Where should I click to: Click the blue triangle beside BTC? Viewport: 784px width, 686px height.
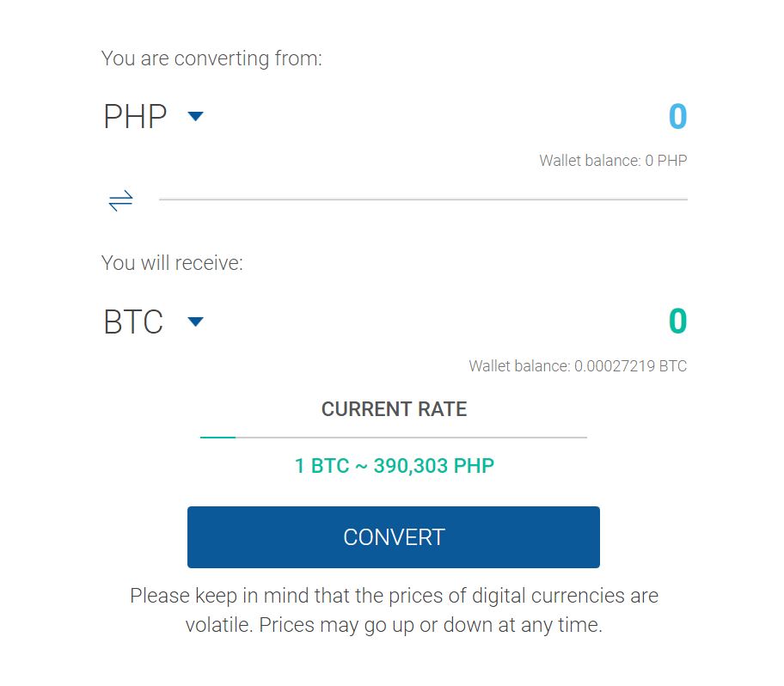[x=195, y=322]
